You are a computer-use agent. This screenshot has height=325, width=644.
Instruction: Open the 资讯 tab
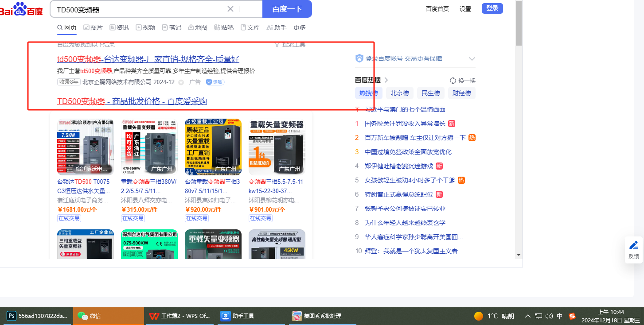pyautogui.click(x=119, y=27)
